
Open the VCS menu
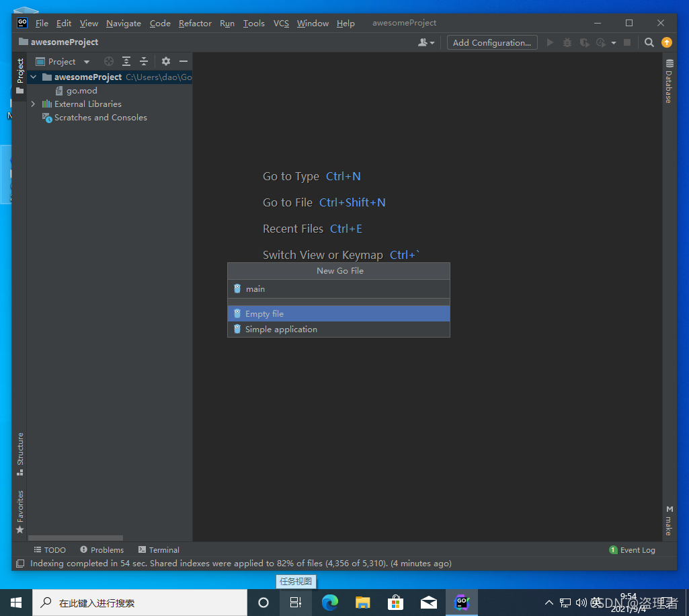tap(281, 24)
